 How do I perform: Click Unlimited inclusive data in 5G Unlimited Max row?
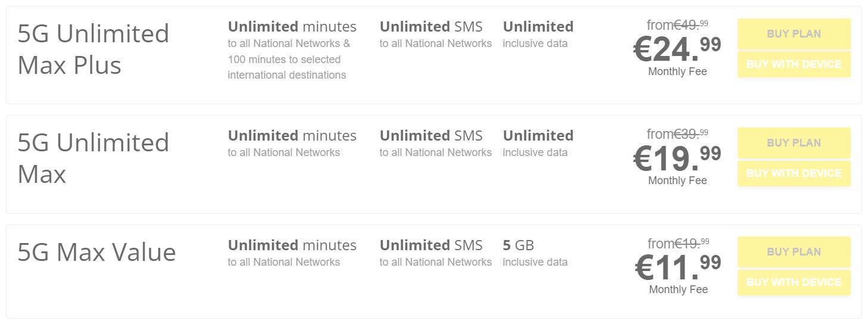coord(538,136)
